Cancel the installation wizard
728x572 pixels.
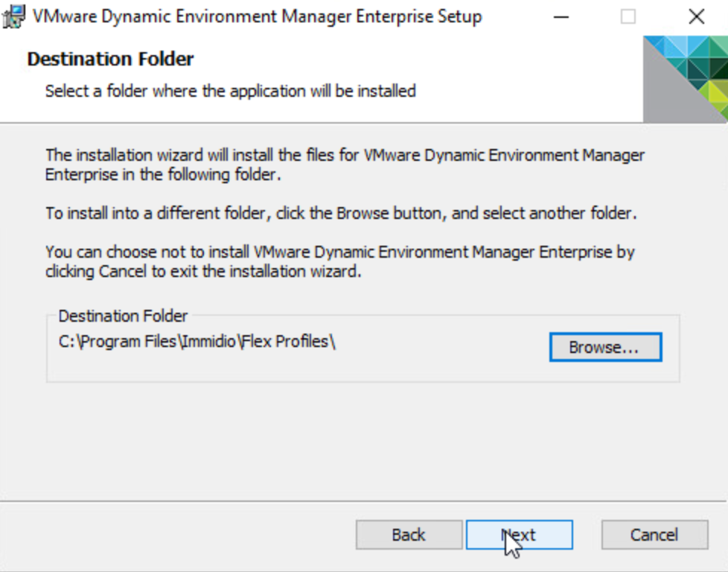coord(654,535)
